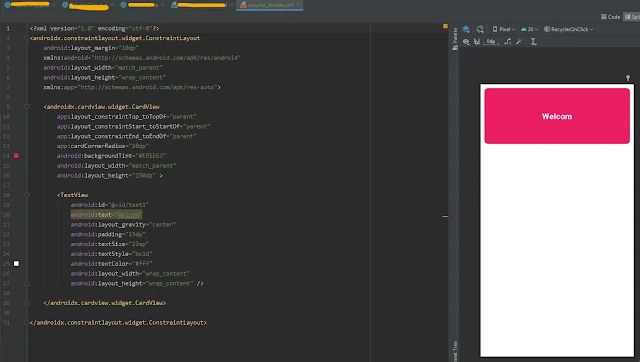Image resolution: width=640 pixels, height=362 pixels.
Task: Click the layout_constraintStart_toStartOf line
Action: (x=133, y=127)
